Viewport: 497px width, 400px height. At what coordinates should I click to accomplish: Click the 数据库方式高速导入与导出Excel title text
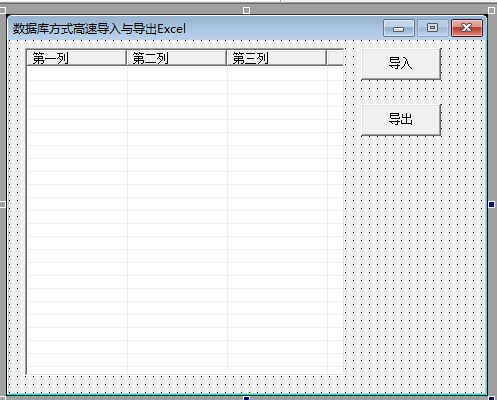[99, 29]
